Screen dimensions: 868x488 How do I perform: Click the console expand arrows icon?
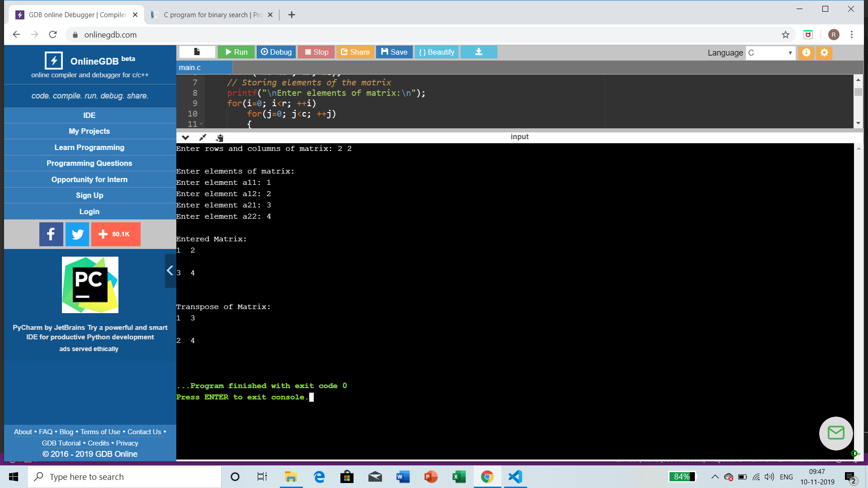203,137
